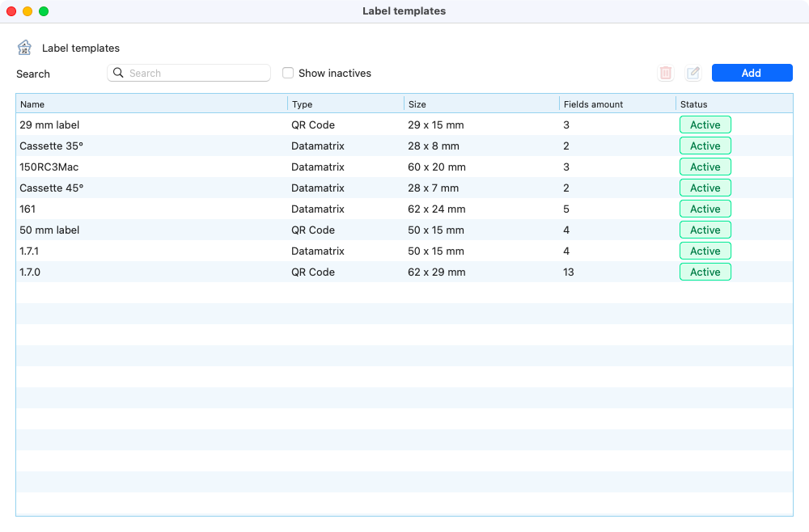Click the delete trash icon
Image resolution: width=809 pixels, height=532 pixels.
(x=666, y=74)
